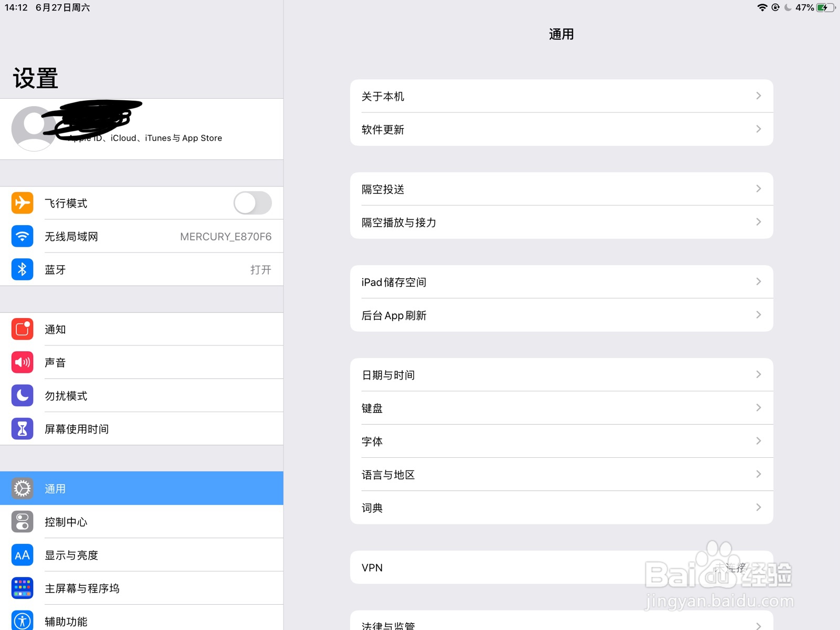Expand the 关于本机 row chevron
840x630 pixels.
pos(758,96)
